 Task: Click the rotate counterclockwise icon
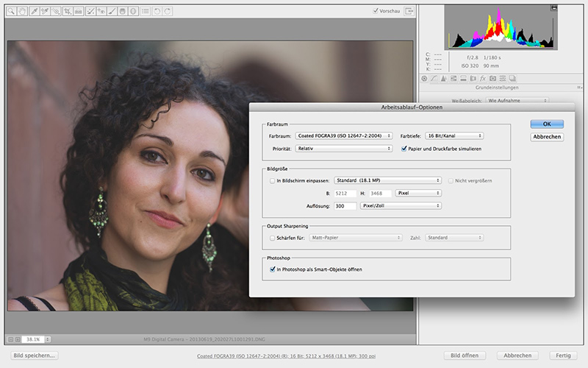pos(156,12)
